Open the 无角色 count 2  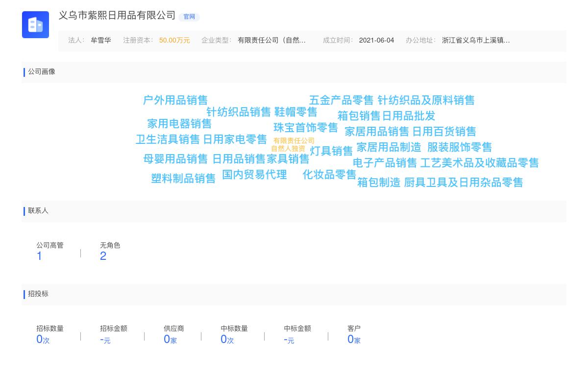(x=103, y=256)
